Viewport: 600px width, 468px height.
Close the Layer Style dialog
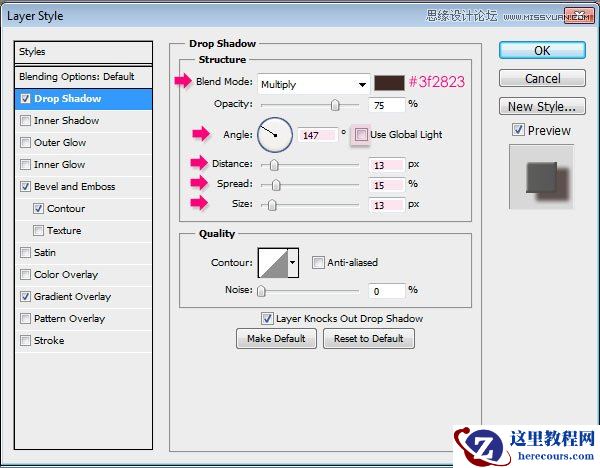coord(579,16)
